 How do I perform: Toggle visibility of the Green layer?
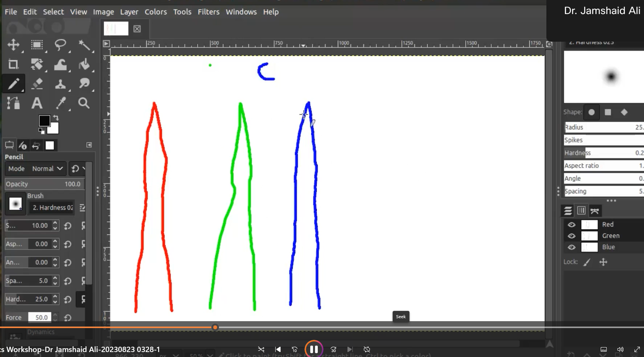coord(571,236)
